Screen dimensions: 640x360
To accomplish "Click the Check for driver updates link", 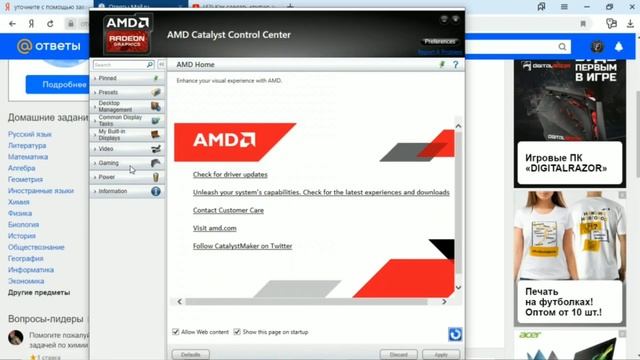I will click(x=230, y=175).
